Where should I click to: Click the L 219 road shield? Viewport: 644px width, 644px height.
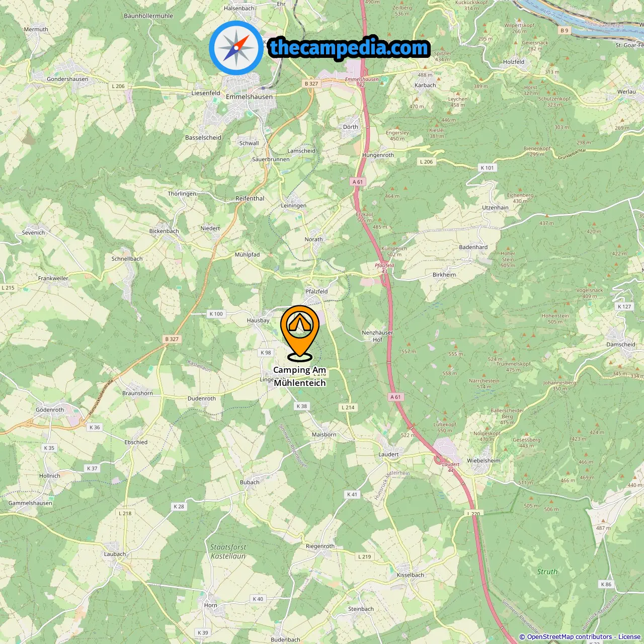click(x=364, y=556)
